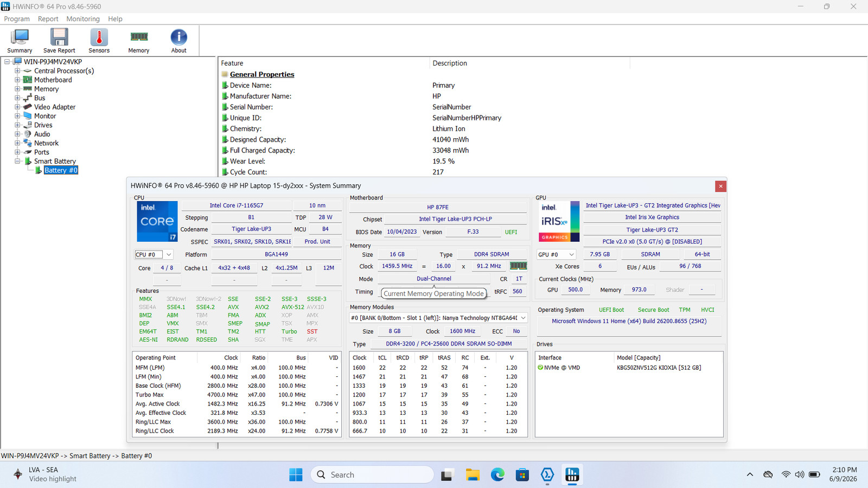The height and width of the screenshot is (488, 868).
Task: Click the Wi-Fi tray icon
Action: pyautogui.click(x=786, y=474)
